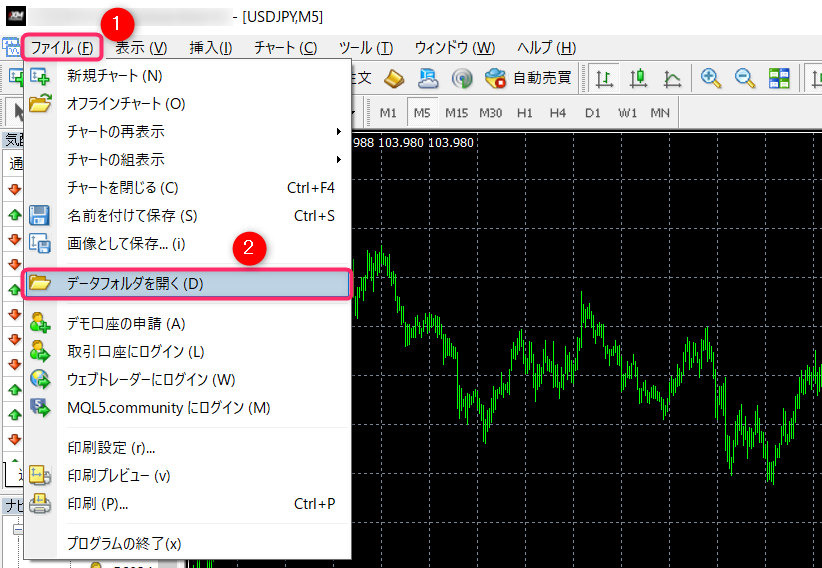This screenshot has height=568, width=822.
Task: Click the printer icon in menu
Action: coord(40,504)
